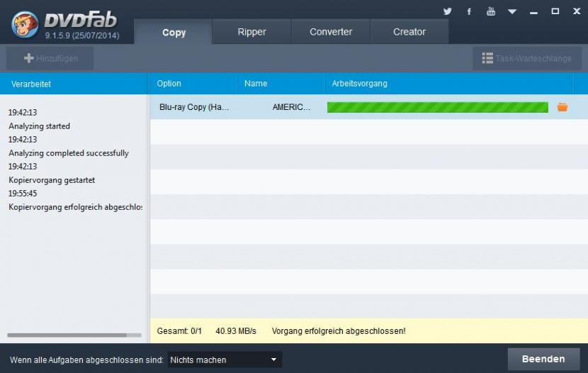Viewport: 588px width, 373px height.
Task: Minimize the DVDFab window
Action: click(533, 12)
